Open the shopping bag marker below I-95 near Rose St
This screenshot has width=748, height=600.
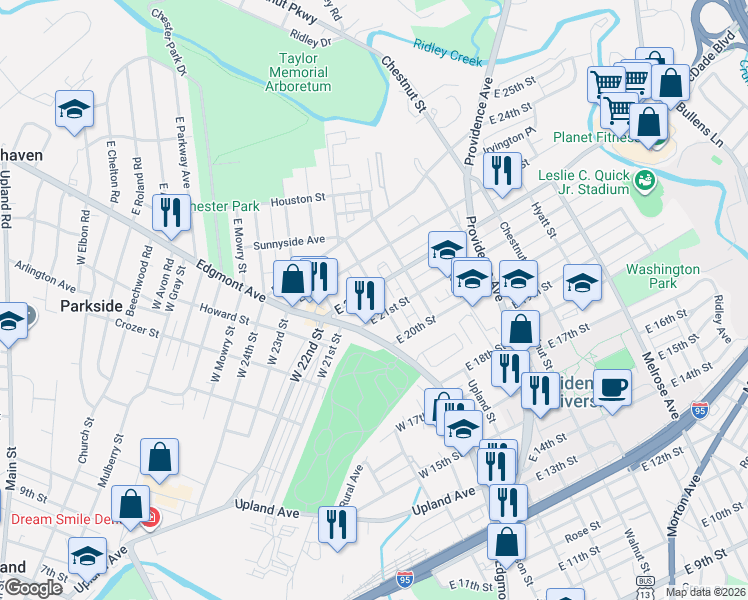506,545
